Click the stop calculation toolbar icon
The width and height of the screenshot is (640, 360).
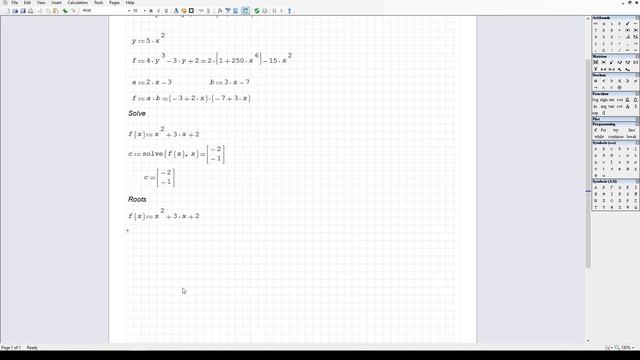click(264, 11)
